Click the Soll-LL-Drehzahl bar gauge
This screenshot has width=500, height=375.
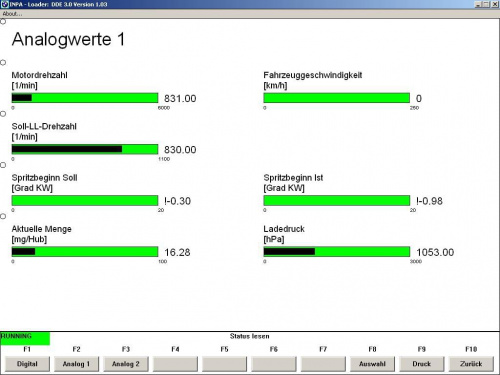tap(85, 149)
